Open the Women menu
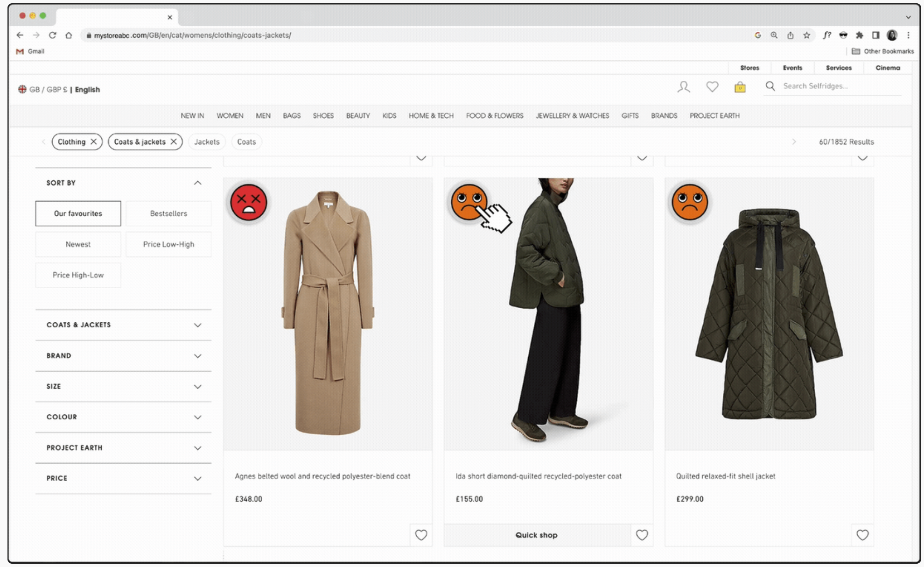Screen dimensions: 924x567 pos(230,116)
